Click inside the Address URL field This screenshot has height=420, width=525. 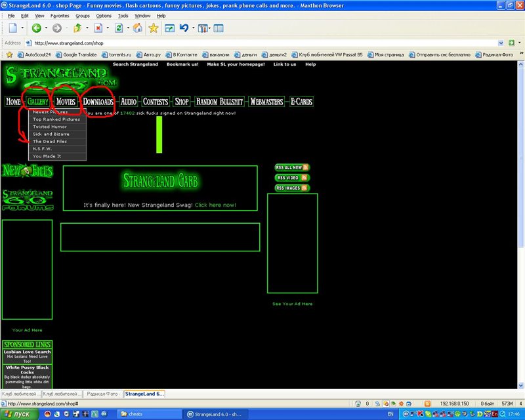[262, 43]
